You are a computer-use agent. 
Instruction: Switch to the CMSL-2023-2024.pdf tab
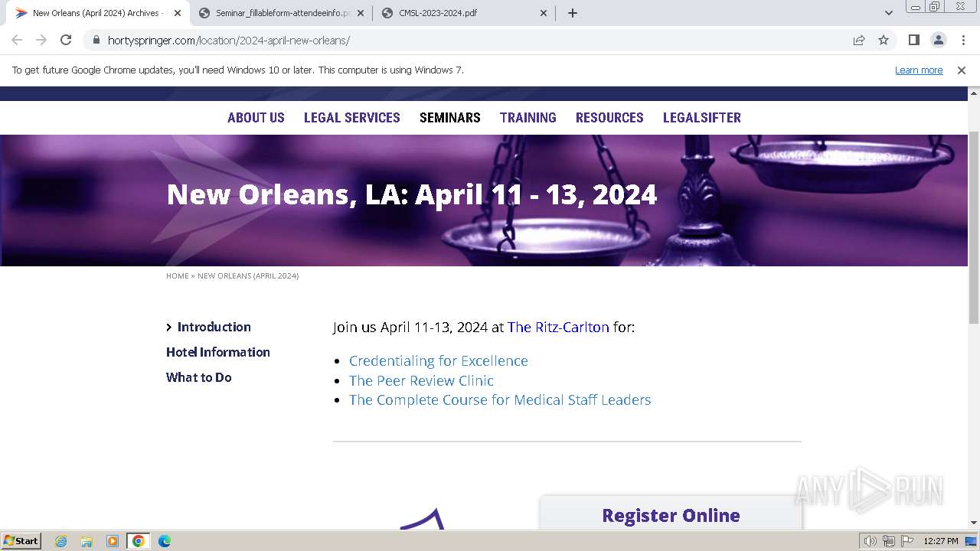coord(465,13)
